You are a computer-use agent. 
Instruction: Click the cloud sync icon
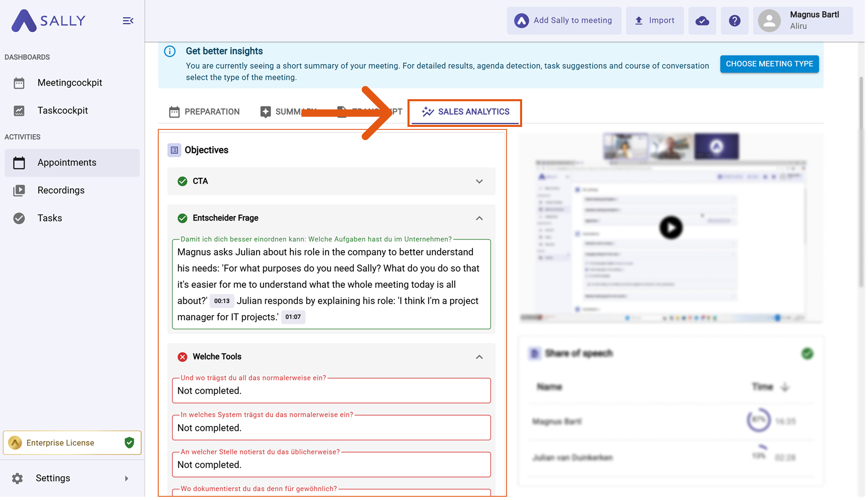702,20
